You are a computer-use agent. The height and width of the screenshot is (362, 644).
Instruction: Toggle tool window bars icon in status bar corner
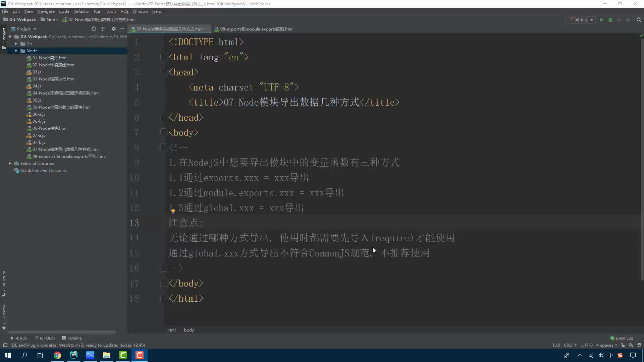click(x=5, y=345)
